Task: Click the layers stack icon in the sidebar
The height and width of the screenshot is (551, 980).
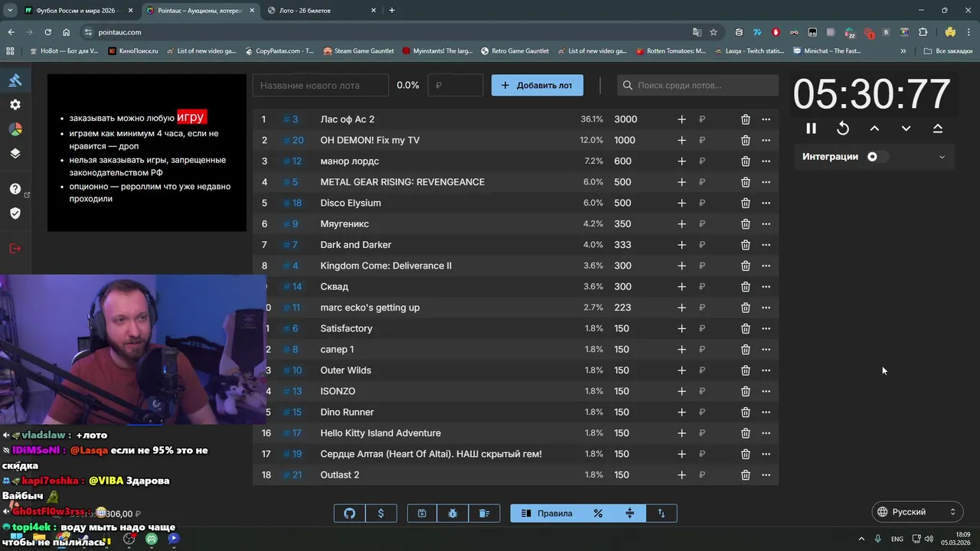Action: (15, 153)
